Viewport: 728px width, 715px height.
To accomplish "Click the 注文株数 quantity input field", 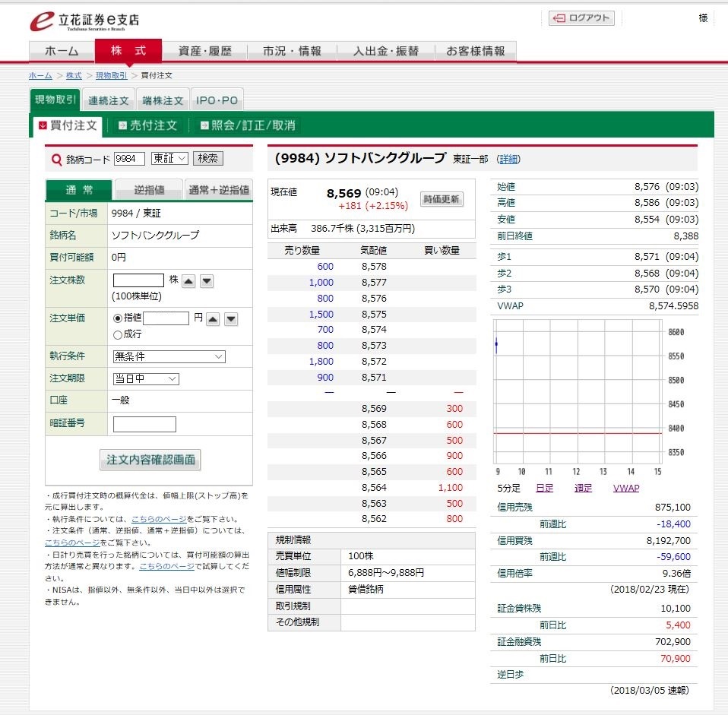I will click(x=138, y=280).
